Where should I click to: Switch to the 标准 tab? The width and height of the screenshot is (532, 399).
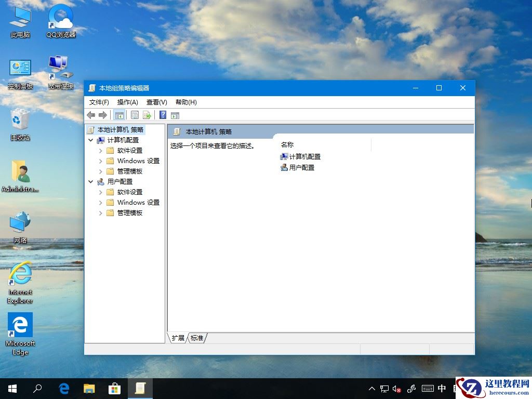[197, 338]
